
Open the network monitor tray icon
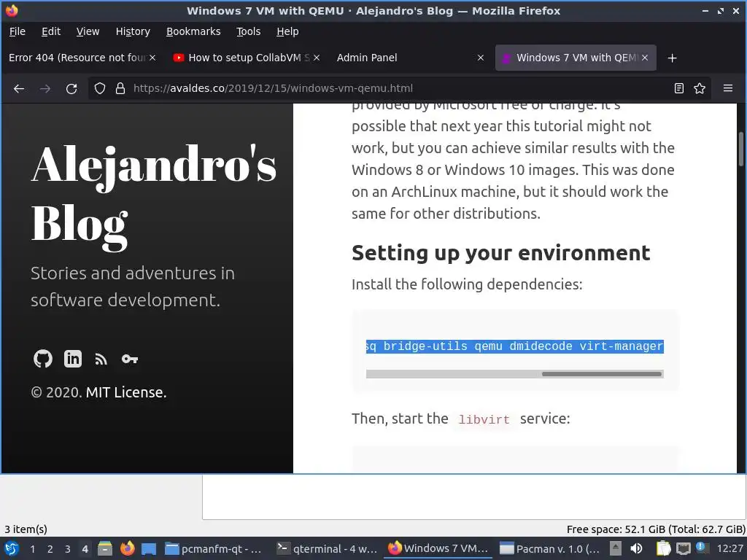683,549
